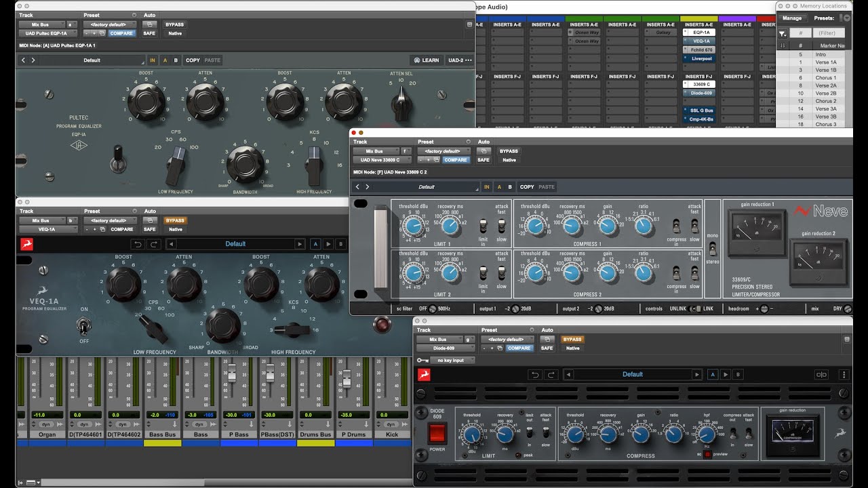Click the key input icon in Diode-609 window
This screenshot has height=488, width=868.
pos(422,361)
